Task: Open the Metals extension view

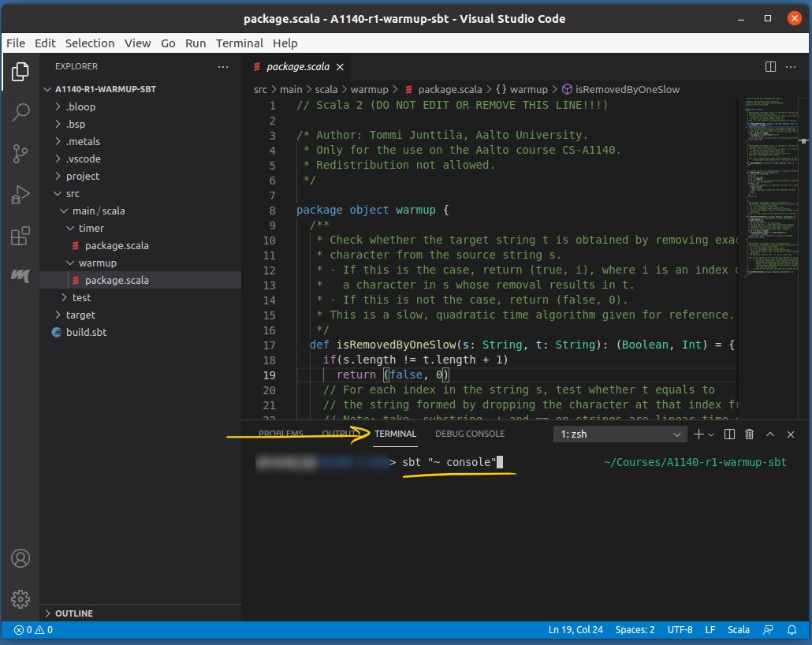Action: pos(20,276)
